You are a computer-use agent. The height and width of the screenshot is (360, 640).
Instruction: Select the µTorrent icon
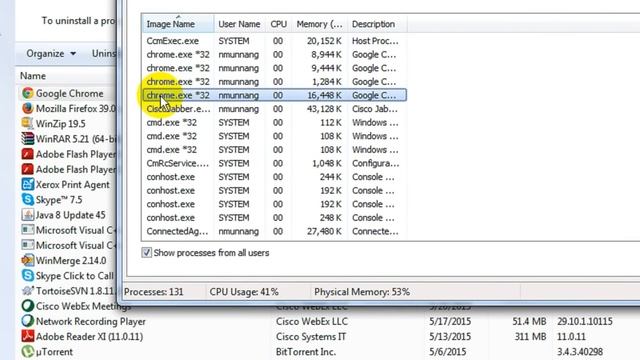(x=28, y=351)
